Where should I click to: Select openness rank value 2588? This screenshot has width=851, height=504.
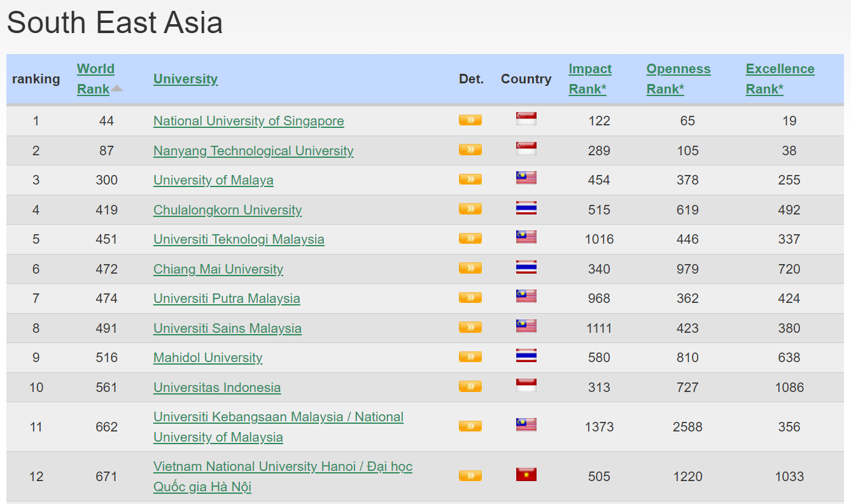[687, 427]
